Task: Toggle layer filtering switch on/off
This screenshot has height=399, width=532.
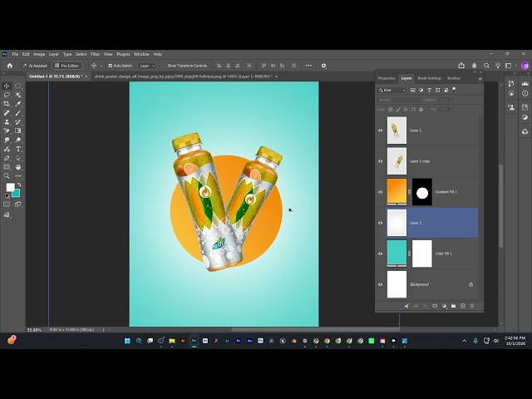Action: click(x=454, y=90)
